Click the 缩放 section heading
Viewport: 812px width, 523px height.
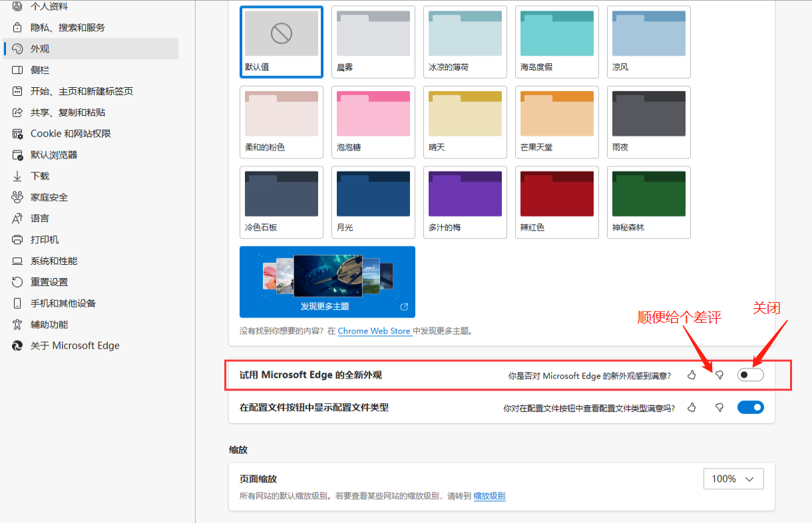click(238, 450)
